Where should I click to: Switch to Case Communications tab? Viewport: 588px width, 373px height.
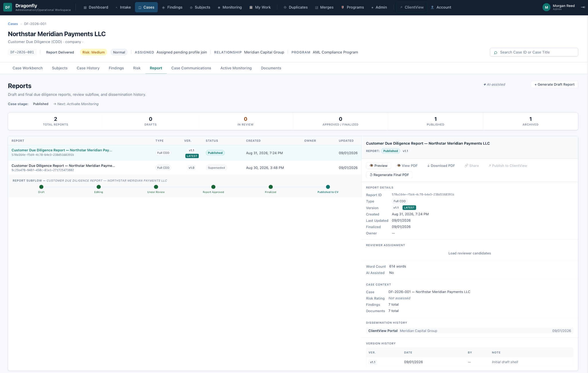click(x=191, y=68)
